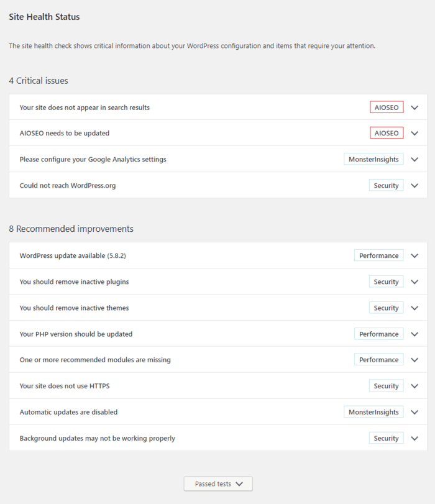Screen dimensions: 435x504
Task: Click Performance badge on PHP version row
Action: (378, 334)
